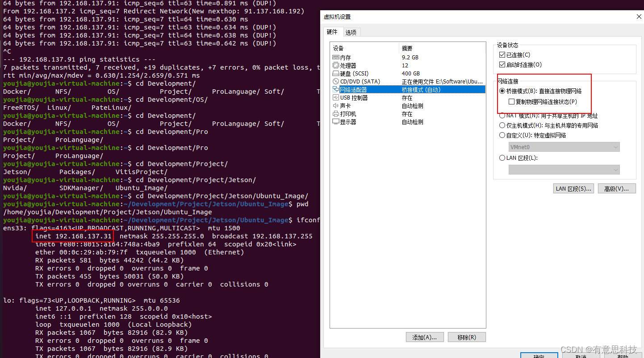Viewport: 644px width, 358px height.
Task: Select 仅主机模式(H) host-only radio button
Action: [x=502, y=125]
